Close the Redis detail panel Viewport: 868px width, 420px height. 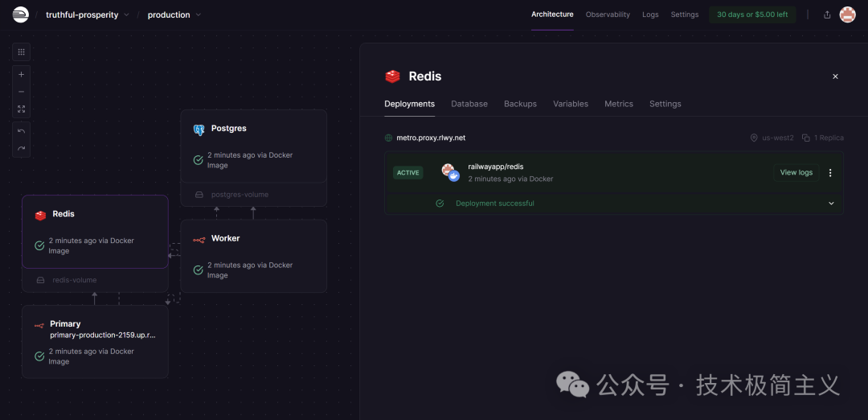pyautogui.click(x=835, y=76)
